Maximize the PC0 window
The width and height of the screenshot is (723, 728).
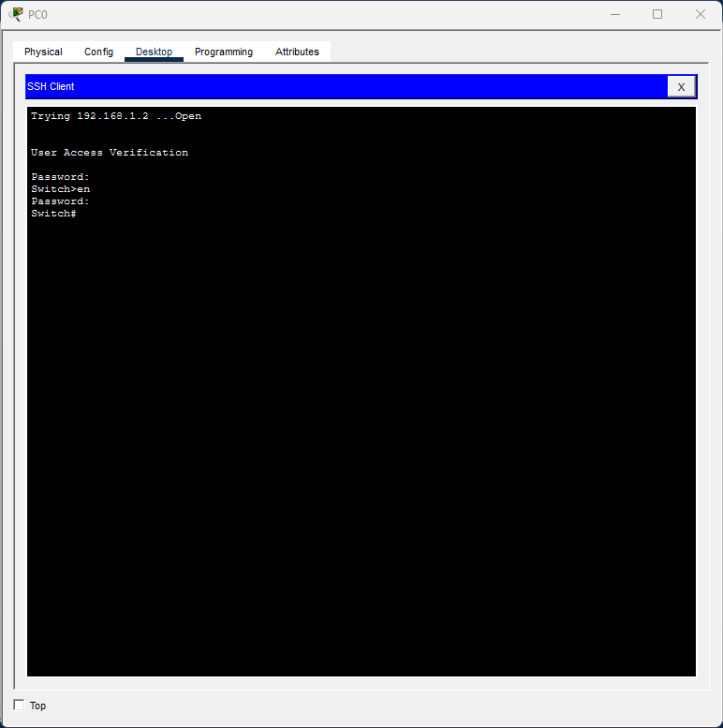(657, 14)
